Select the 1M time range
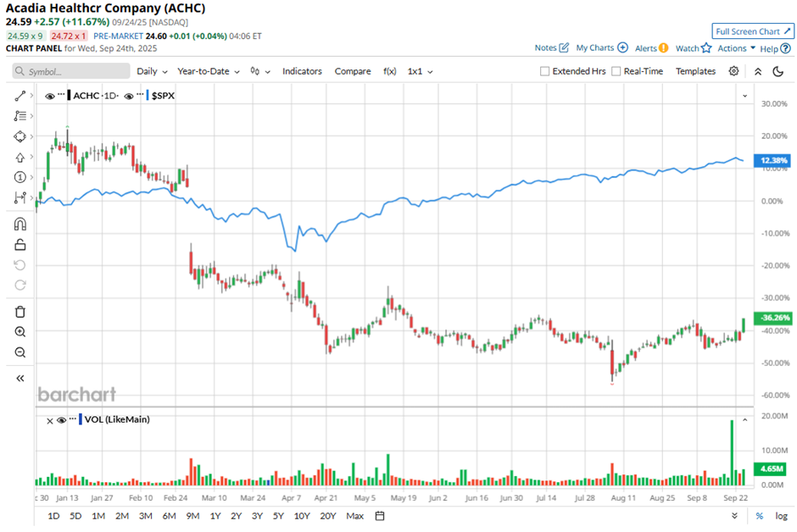The width and height of the screenshot is (797, 532). click(98, 516)
